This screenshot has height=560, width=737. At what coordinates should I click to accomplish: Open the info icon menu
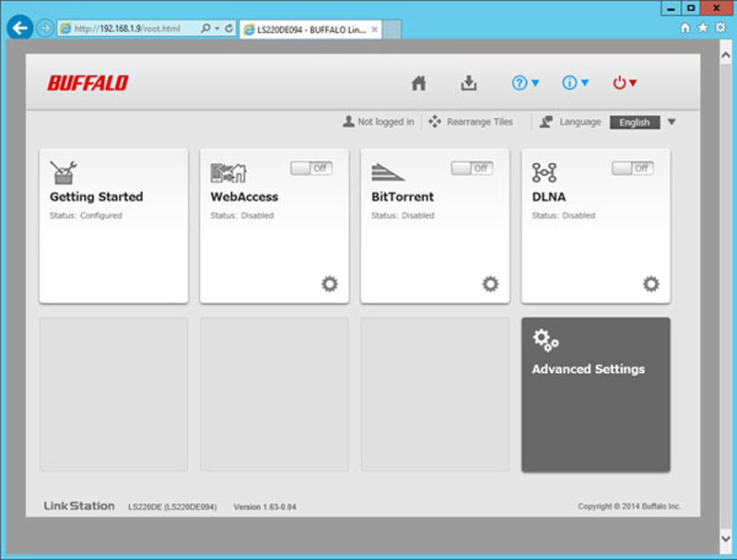[x=575, y=83]
